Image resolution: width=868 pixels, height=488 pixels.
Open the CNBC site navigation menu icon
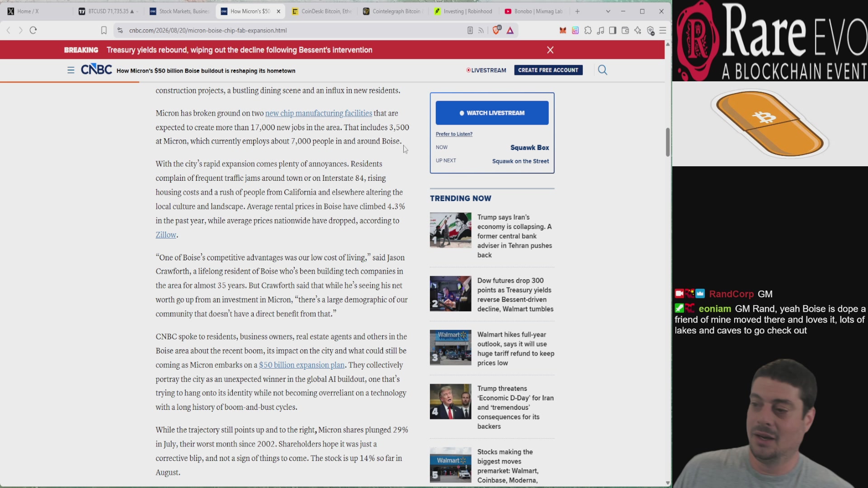[x=71, y=70]
